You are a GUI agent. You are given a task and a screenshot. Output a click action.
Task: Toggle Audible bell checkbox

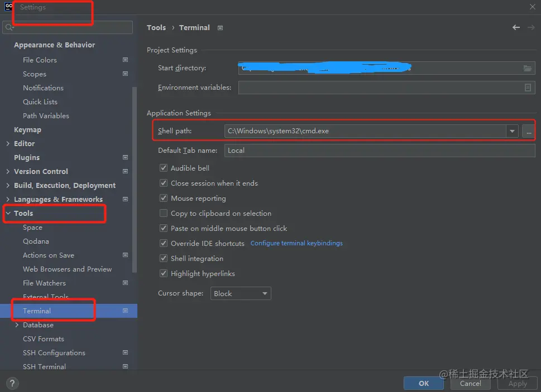coord(164,168)
